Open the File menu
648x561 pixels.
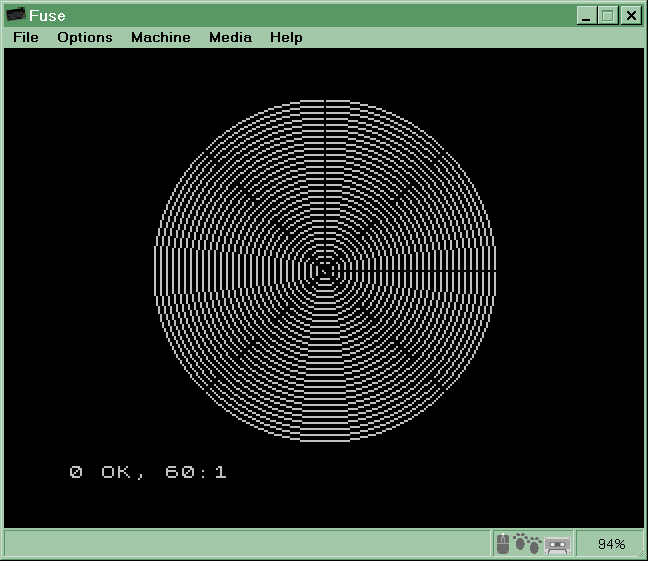[25, 37]
